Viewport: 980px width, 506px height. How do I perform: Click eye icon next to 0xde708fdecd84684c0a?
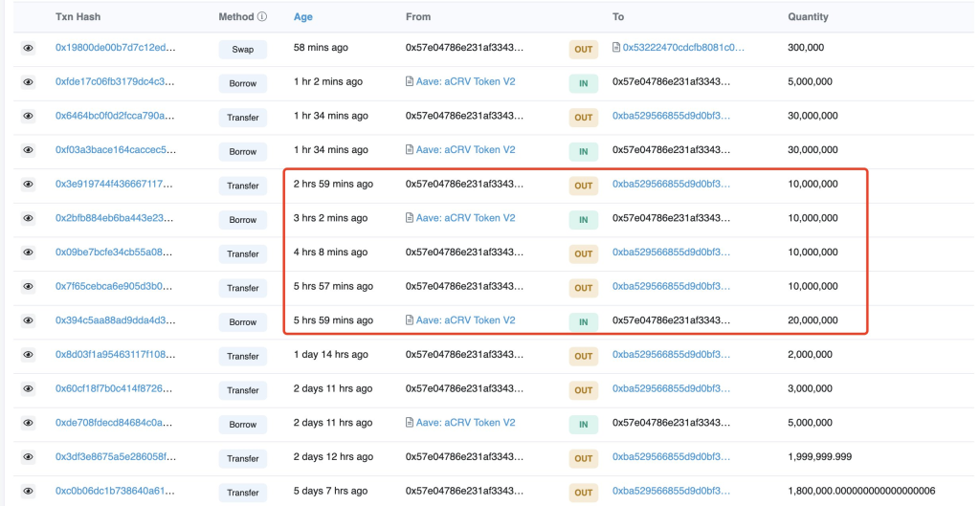28,423
